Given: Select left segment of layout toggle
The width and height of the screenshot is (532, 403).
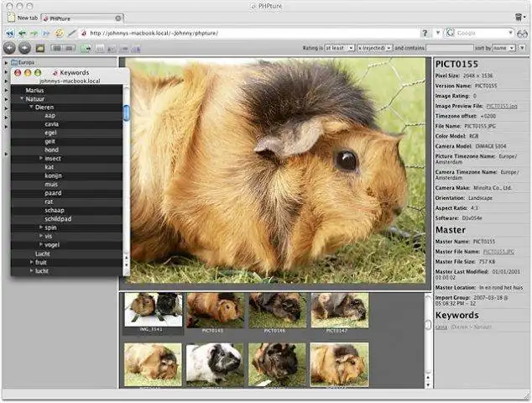Looking at the screenshot, I should tap(57, 48).
